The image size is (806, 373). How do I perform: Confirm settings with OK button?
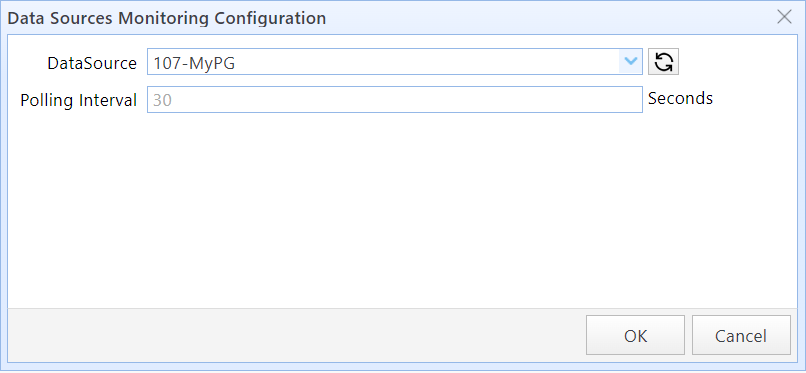pos(635,335)
